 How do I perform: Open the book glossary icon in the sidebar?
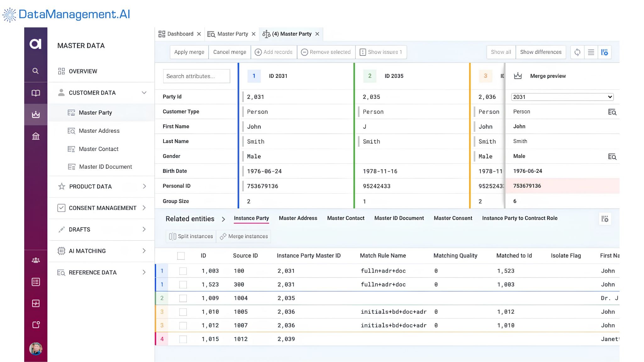(36, 93)
